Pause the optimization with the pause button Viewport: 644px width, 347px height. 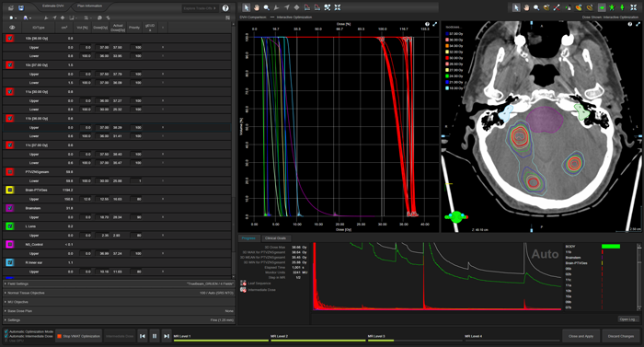pos(155,336)
